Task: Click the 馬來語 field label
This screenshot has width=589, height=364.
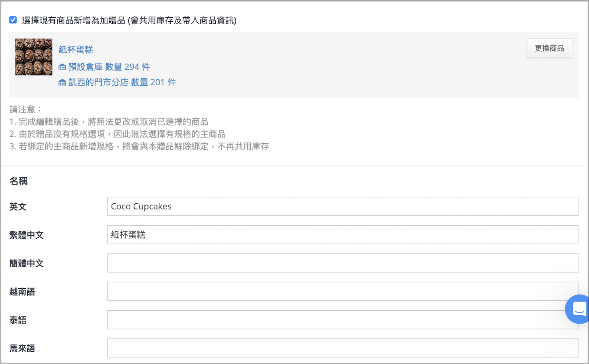Action: click(22, 348)
